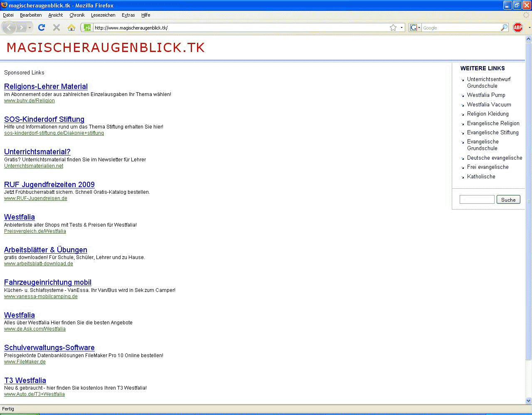Select Evangelische Religion sidebar link
This screenshot has height=415, width=532.
[493, 124]
